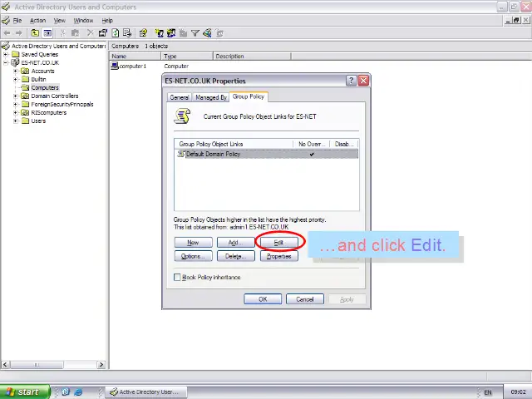Click the Delete X toolbar icon
Screen dimensions: 532x399
90,33
